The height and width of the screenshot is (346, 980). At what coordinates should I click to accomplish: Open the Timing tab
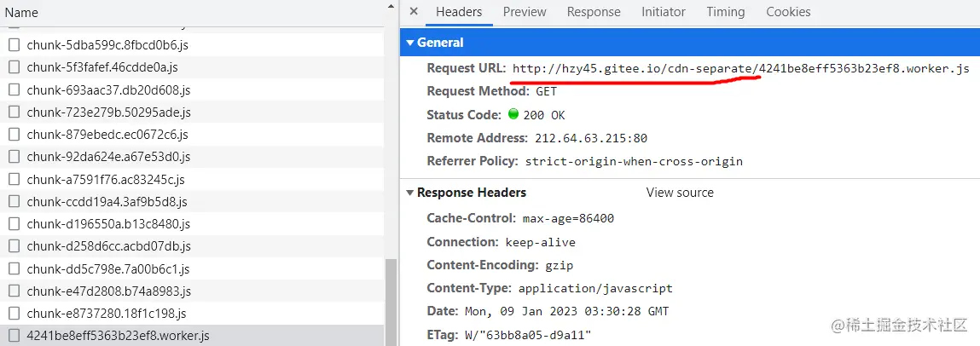[726, 12]
